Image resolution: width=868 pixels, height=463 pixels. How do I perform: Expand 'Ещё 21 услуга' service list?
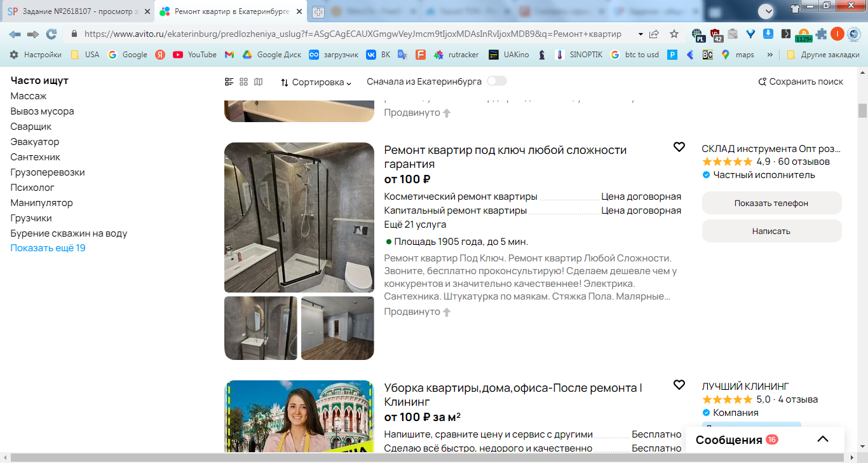(415, 225)
